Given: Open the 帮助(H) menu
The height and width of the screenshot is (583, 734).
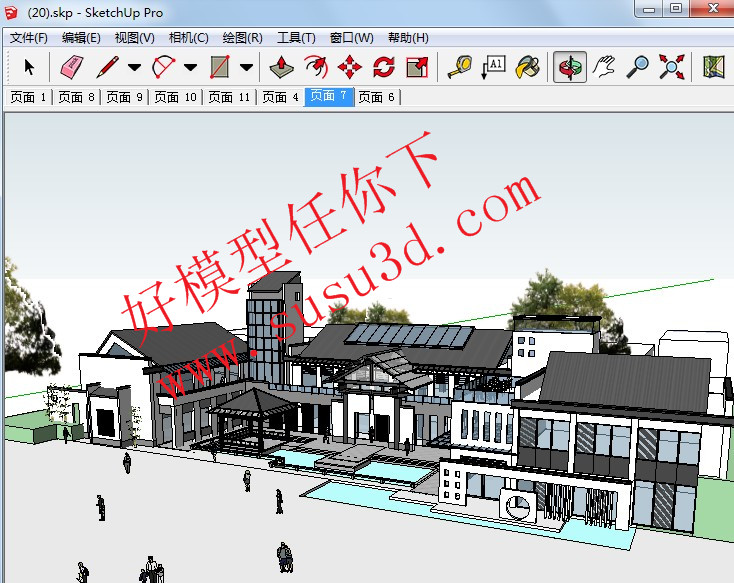Looking at the screenshot, I should click(x=408, y=38).
